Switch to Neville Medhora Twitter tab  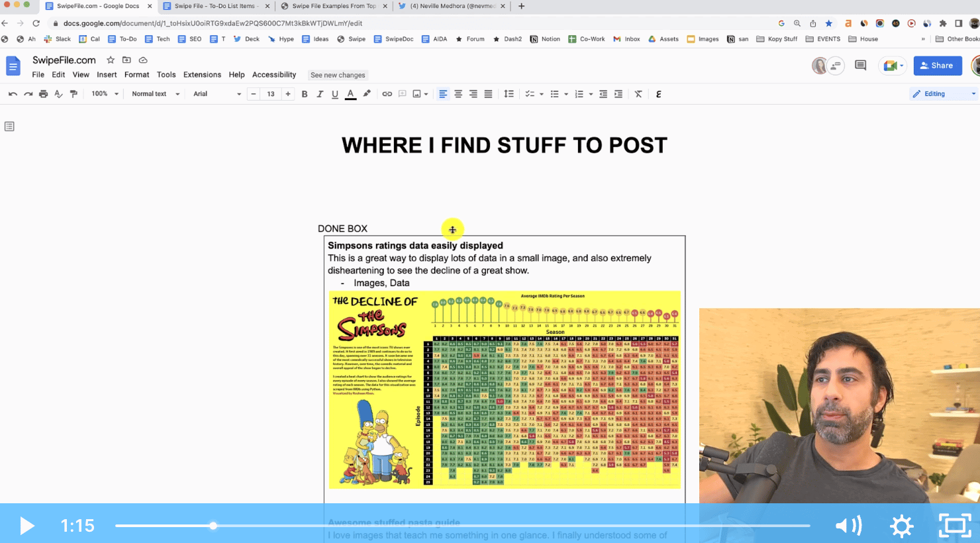pos(452,6)
